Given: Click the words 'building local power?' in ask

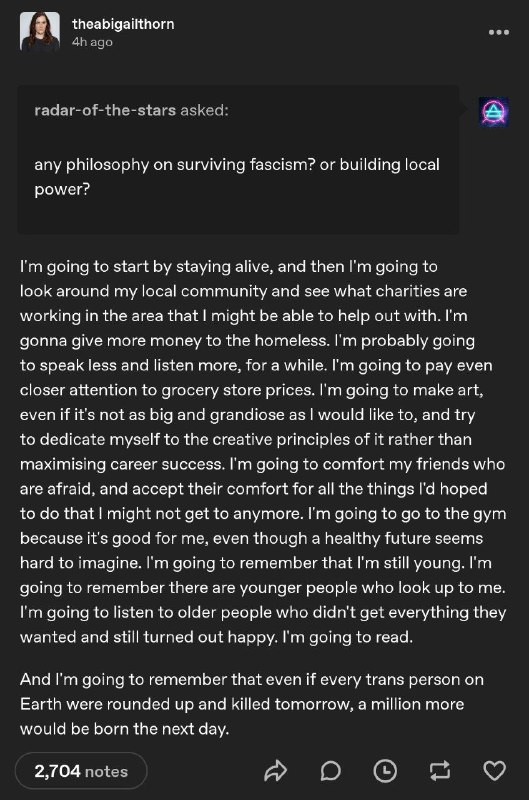Looking at the screenshot, I should pyautogui.click(x=237, y=177).
